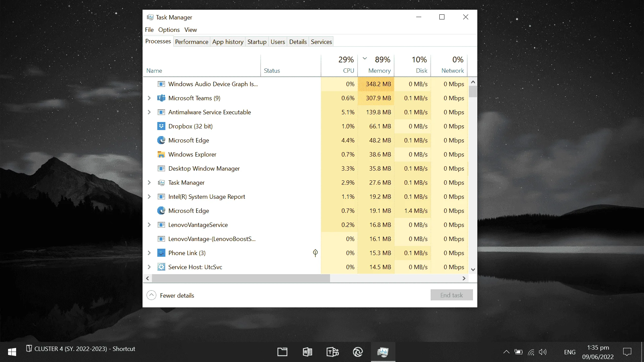This screenshot has width=644, height=362.
Task: Click the Task Manager taskbar icon
Action: (x=383, y=352)
